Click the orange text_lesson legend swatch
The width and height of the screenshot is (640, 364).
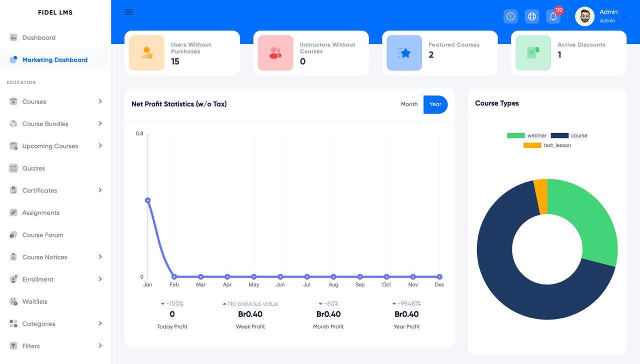click(x=532, y=145)
